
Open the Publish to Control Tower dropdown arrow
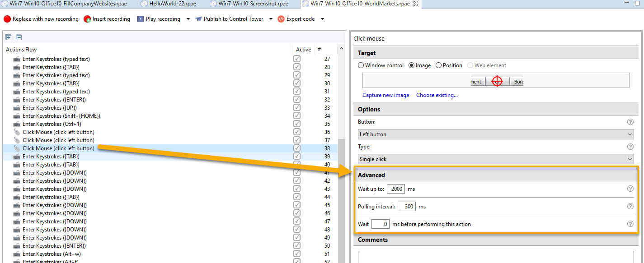pyautogui.click(x=271, y=19)
